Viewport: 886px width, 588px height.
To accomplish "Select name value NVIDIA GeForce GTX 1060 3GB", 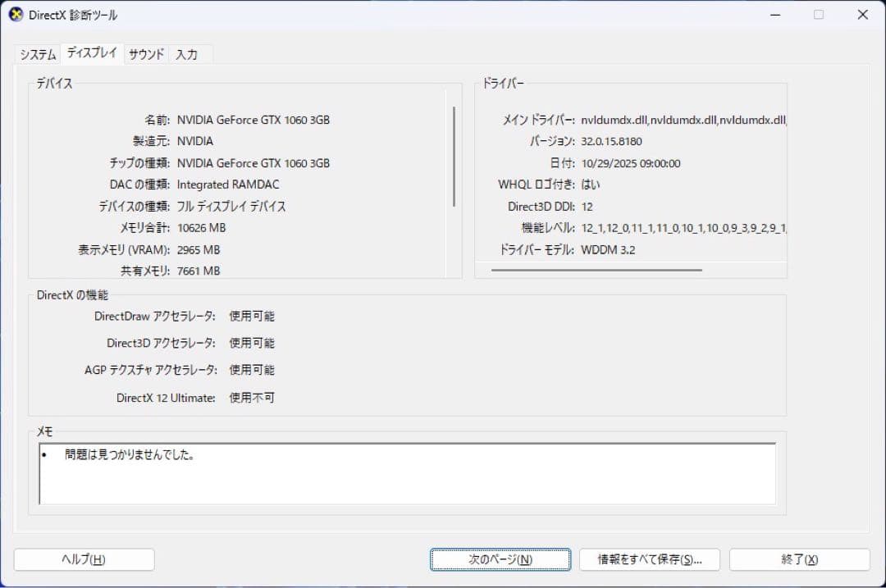I will [253, 120].
